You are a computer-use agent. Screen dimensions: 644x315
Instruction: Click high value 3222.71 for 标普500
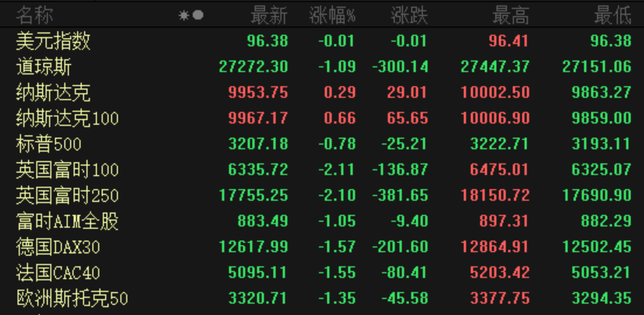coord(499,144)
